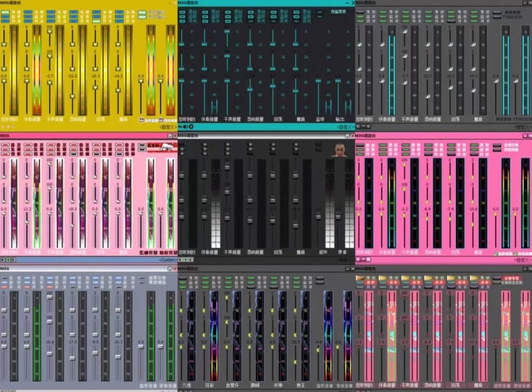532x392 pixels.
Task: Toggle the green 开关 switch of 干声音量 in hot-pink mixer
Action: coord(405,154)
